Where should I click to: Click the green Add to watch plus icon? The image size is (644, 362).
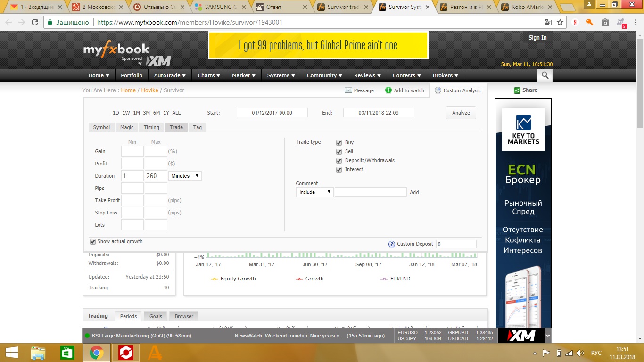[388, 90]
